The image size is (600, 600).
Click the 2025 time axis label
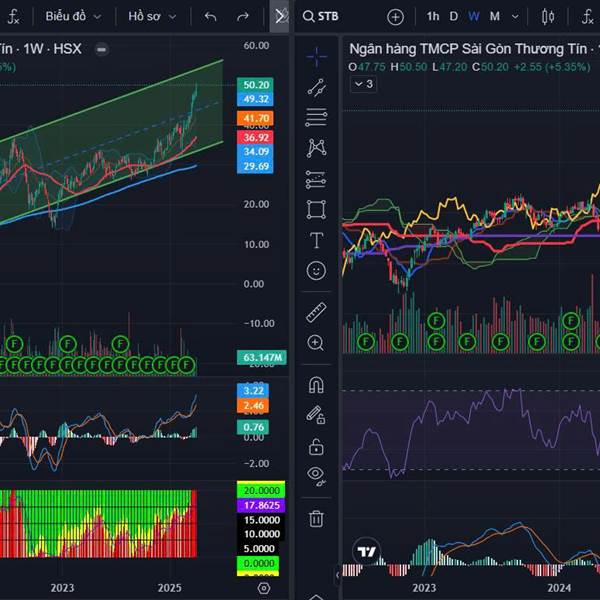click(170, 587)
